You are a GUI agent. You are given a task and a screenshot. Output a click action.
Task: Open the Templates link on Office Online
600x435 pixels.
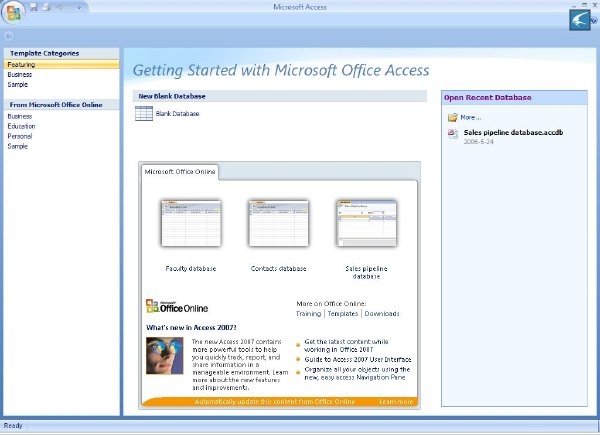[x=343, y=314]
